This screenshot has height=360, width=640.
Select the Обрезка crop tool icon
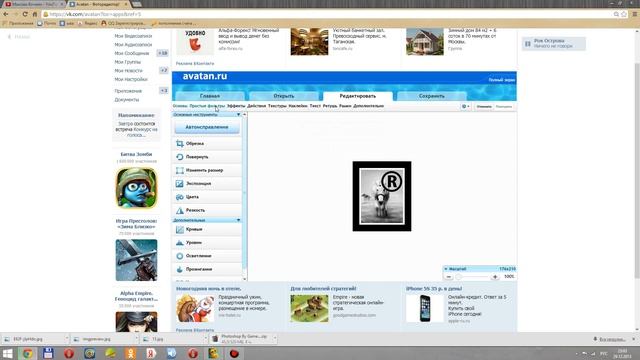[180, 144]
